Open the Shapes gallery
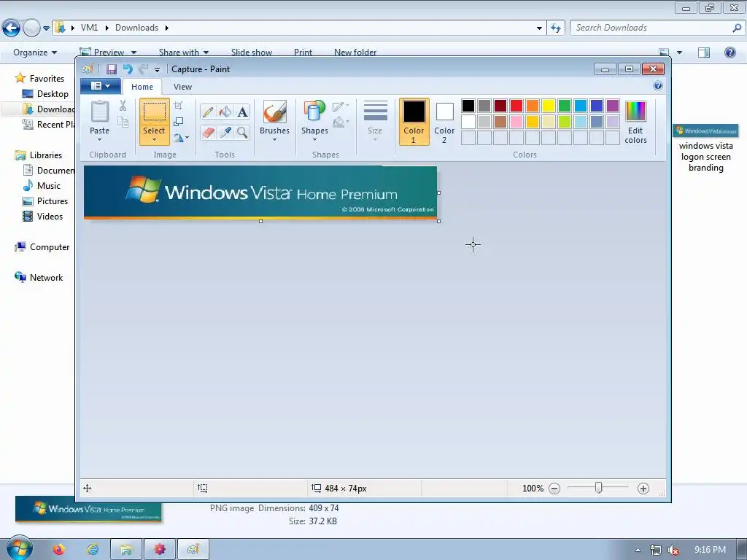This screenshot has height=560, width=747. pyautogui.click(x=314, y=121)
